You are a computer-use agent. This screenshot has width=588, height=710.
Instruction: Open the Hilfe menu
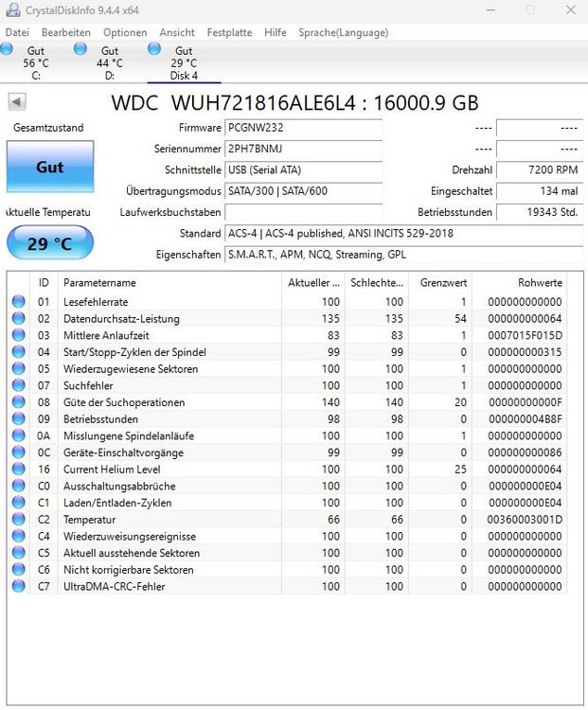pos(276,32)
